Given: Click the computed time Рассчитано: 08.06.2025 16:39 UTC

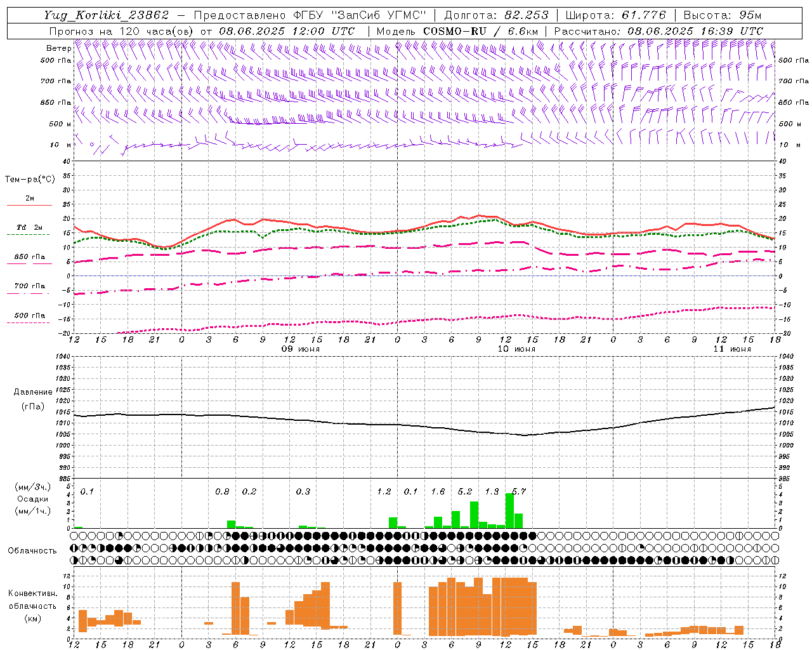Looking at the screenshot, I should tap(658, 31).
